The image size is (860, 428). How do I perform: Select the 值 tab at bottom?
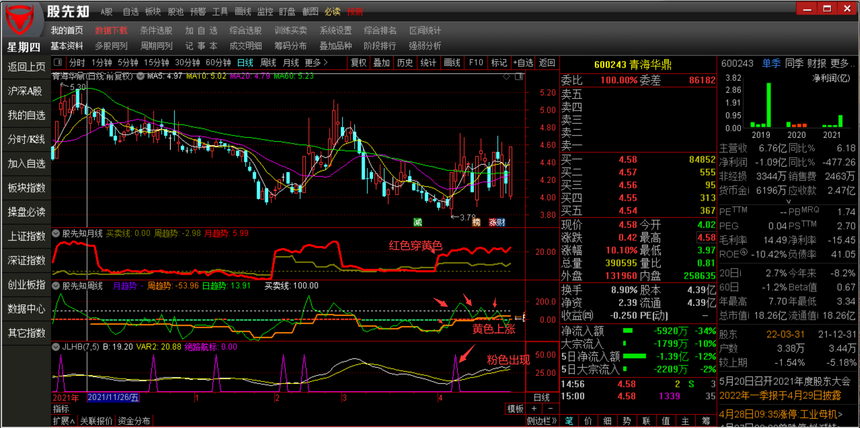point(665,421)
